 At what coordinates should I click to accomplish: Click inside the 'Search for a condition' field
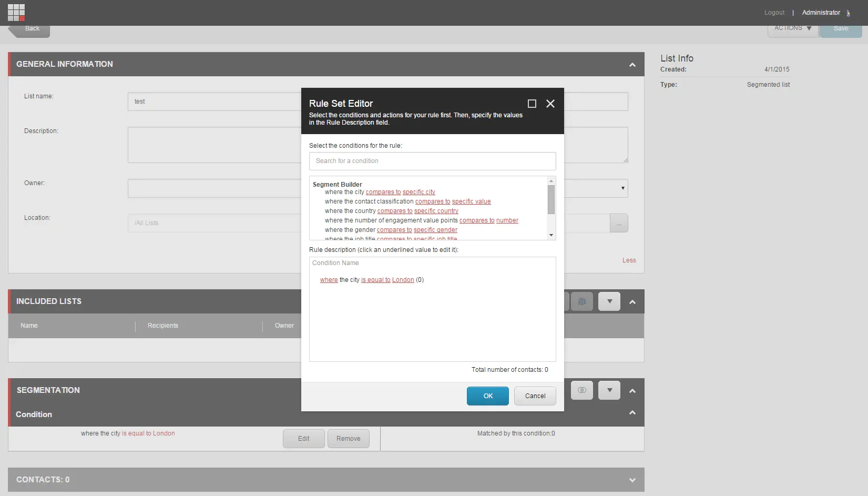pos(432,161)
